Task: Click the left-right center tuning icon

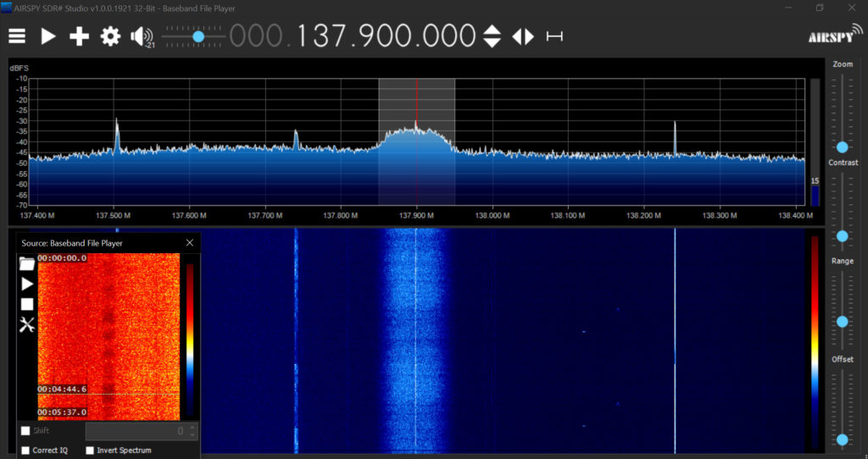Action: pyautogui.click(x=523, y=36)
